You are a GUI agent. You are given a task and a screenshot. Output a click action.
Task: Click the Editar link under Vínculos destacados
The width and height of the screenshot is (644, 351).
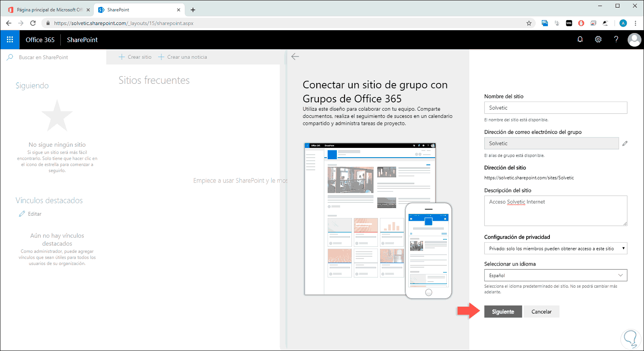(35, 214)
